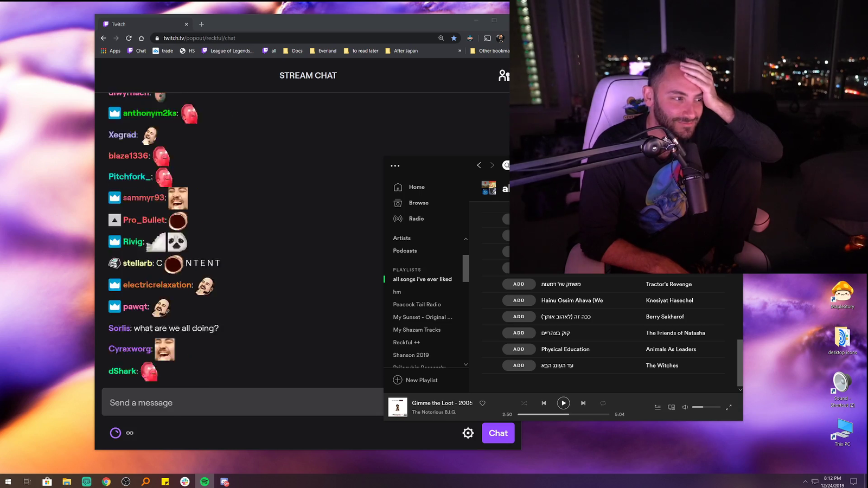Image resolution: width=868 pixels, height=488 pixels.
Task: Go forward in Spotify navigation
Action: (x=493, y=165)
